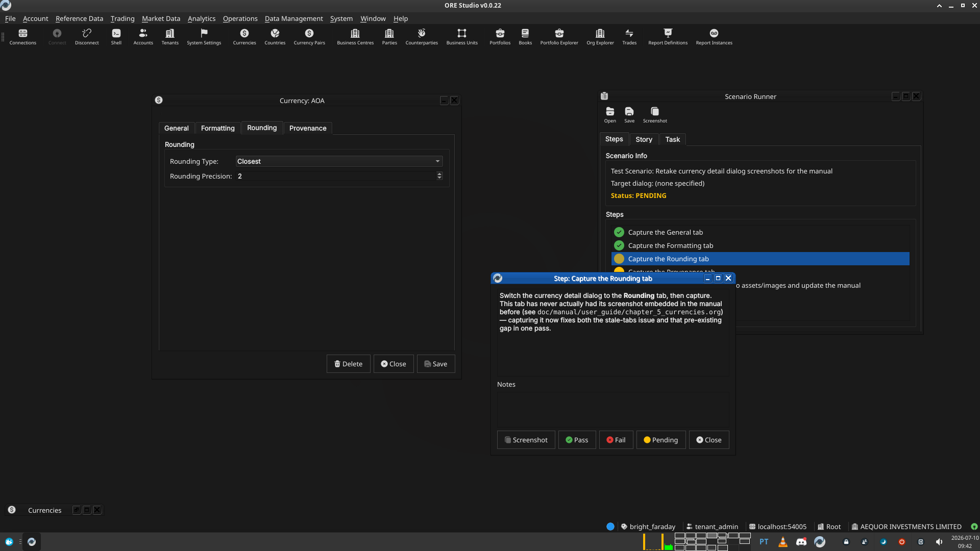Image resolution: width=980 pixels, height=551 pixels.
Task: Click Save button in Currency dialog
Action: tap(436, 364)
